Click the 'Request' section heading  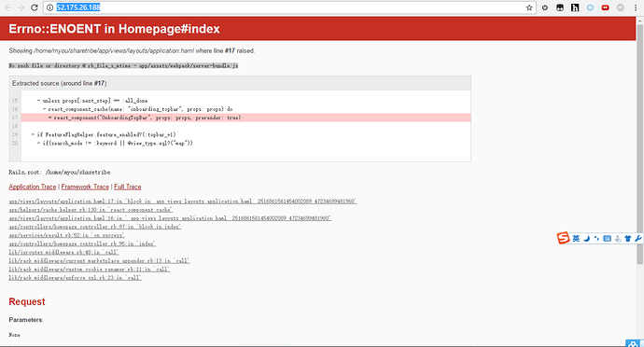(27, 302)
